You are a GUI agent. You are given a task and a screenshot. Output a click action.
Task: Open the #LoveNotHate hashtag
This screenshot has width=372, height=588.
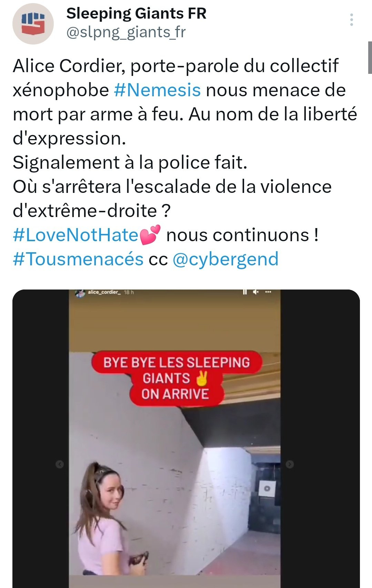pos(76,235)
